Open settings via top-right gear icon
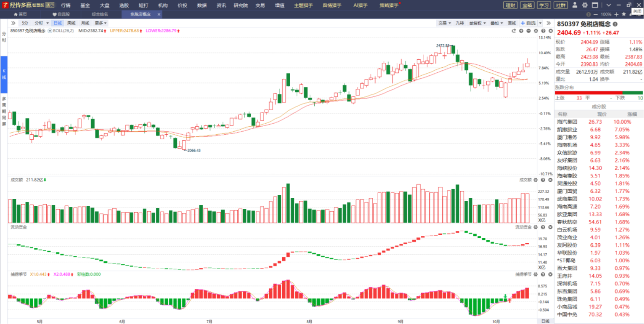 [x=585, y=5]
